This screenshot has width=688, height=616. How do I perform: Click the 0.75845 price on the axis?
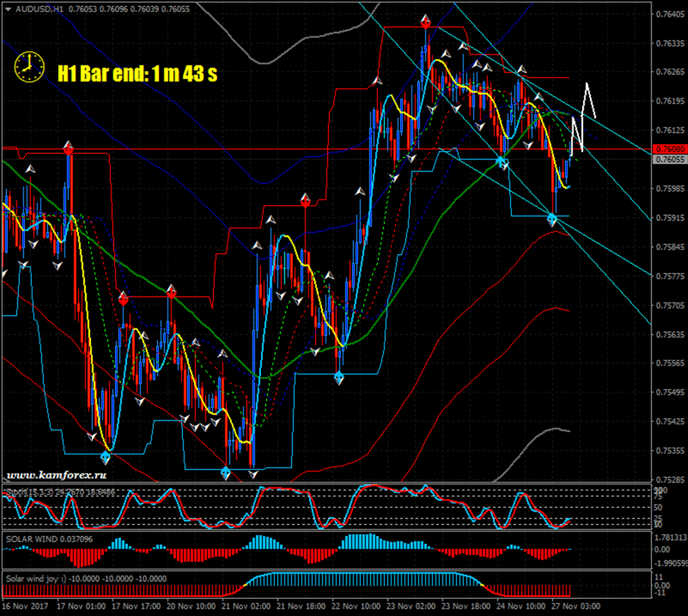(x=670, y=247)
